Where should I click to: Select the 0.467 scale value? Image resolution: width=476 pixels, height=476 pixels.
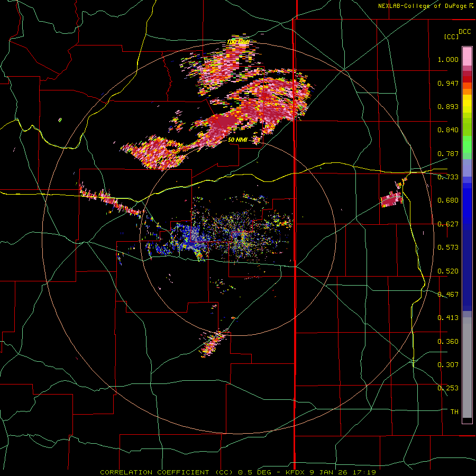448,295
